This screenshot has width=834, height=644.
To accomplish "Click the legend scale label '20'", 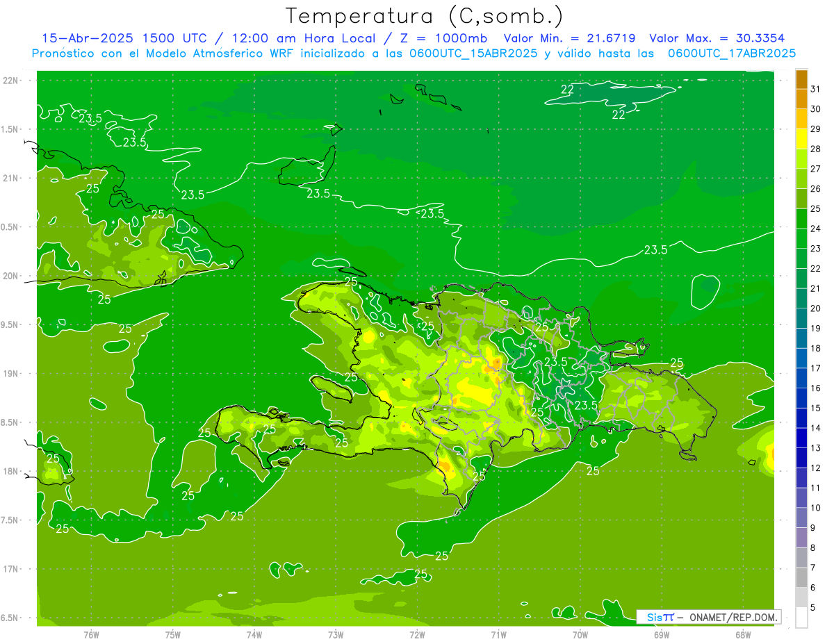I will click(x=815, y=308).
